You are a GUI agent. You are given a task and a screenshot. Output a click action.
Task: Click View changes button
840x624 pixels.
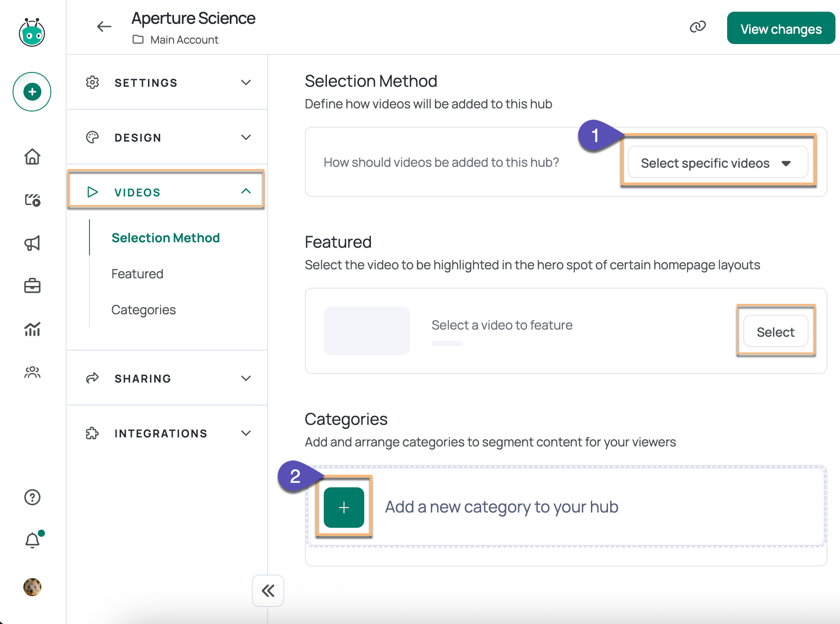click(781, 28)
